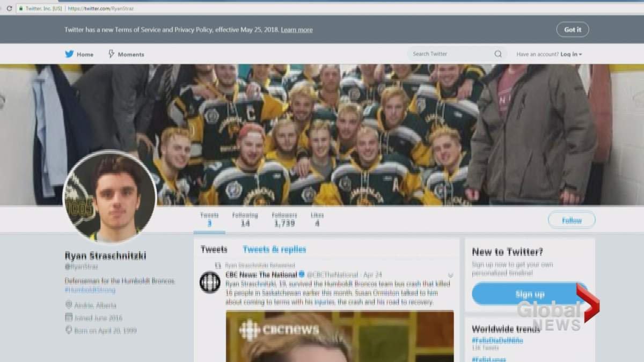Click the verified badge next to CBC News

click(302, 275)
